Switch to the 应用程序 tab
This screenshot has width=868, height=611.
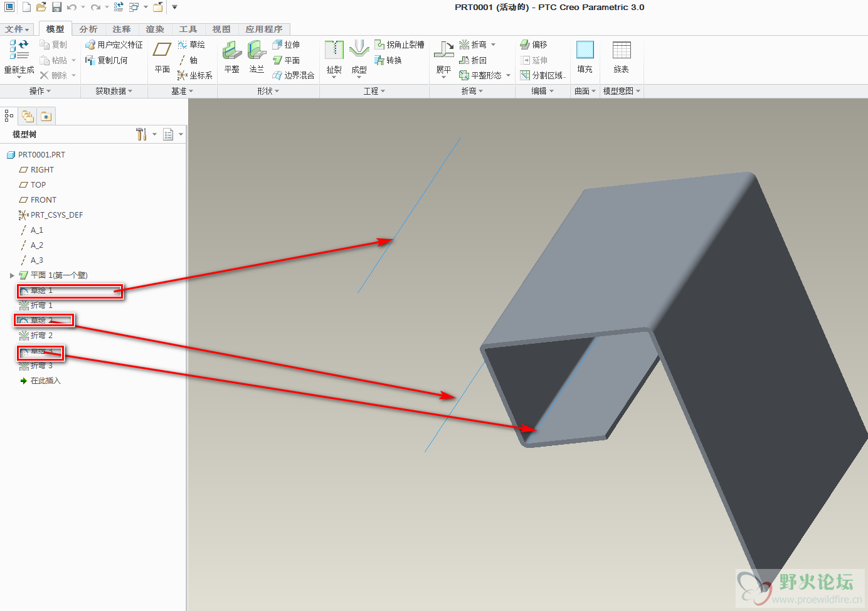(x=264, y=29)
